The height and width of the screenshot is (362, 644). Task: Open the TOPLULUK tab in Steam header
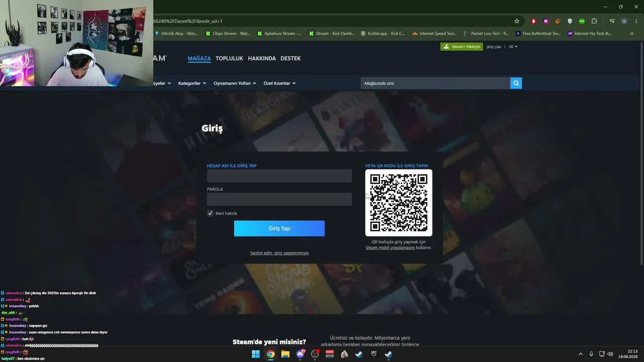(x=229, y=58)
